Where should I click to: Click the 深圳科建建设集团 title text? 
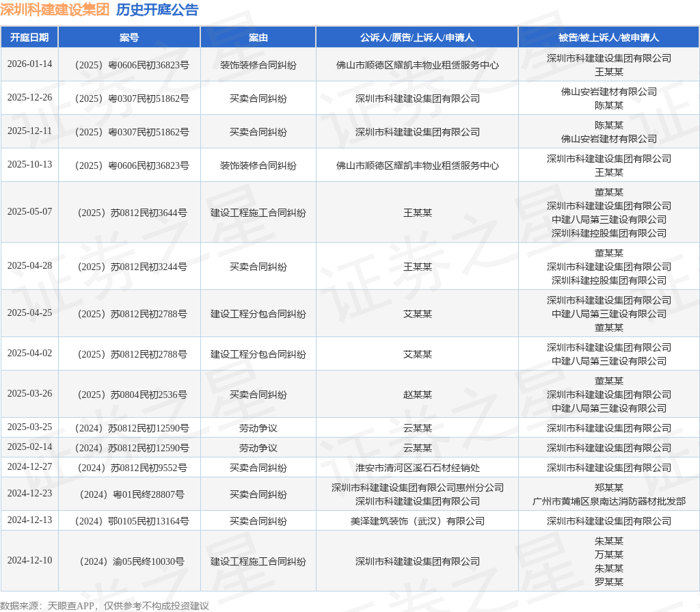55,10
